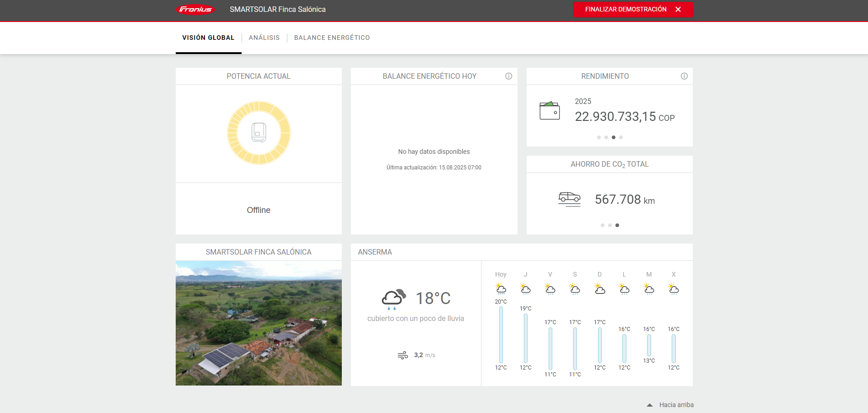Open the Balance Energético tab
The width and height of the screenshot is (868, 413).
332,38
